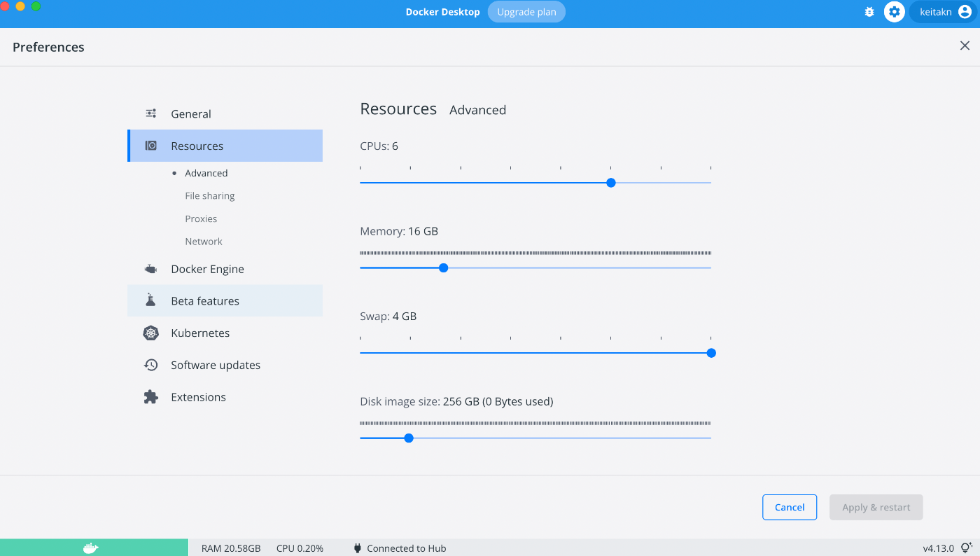Click the Upgrade plan button
Screen dimensions: 980x556
tap(526, 12)
